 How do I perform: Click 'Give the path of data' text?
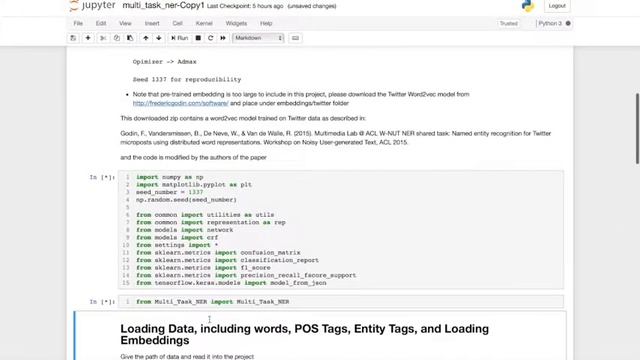click(x=187, y=356)
